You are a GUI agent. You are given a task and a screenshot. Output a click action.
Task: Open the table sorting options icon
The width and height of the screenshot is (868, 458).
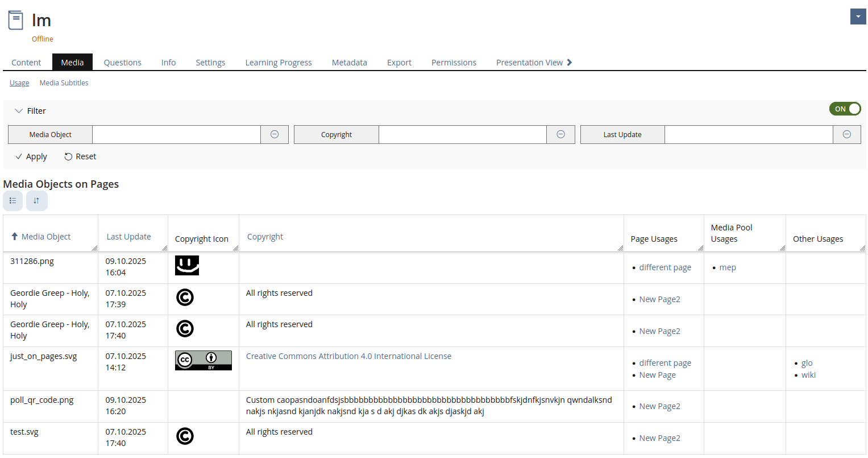[x=36, y=201]
